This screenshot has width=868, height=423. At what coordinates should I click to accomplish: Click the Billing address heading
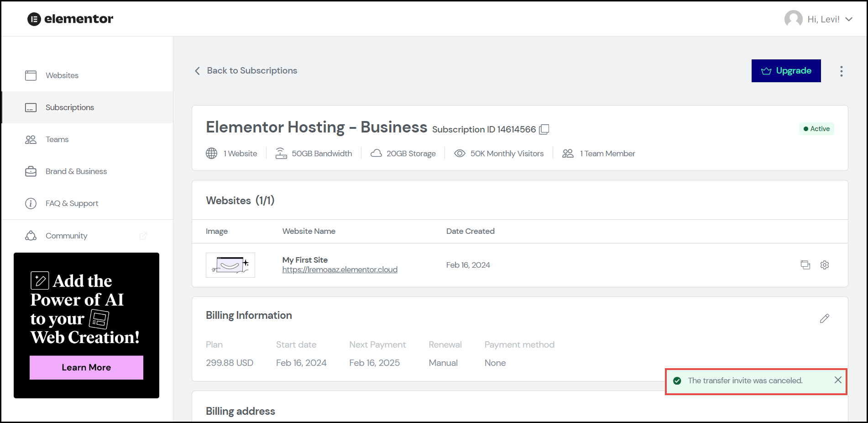(241, 411)
